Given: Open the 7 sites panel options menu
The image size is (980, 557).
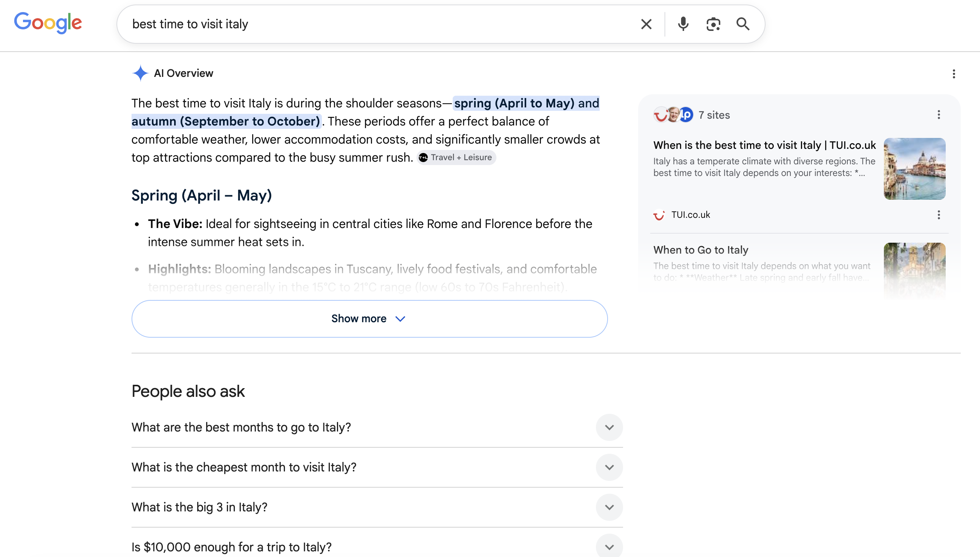Looking at the screenshot, I should tap(938, 115).
